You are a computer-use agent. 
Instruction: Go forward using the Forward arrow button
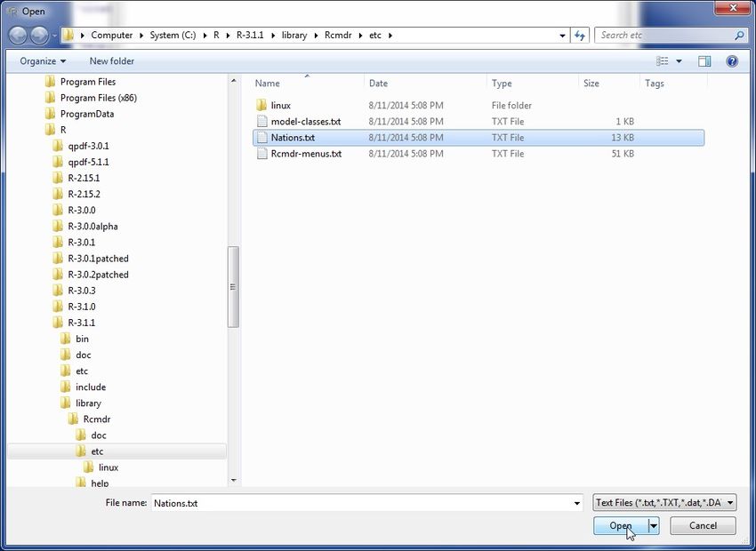tap(39, 36)
